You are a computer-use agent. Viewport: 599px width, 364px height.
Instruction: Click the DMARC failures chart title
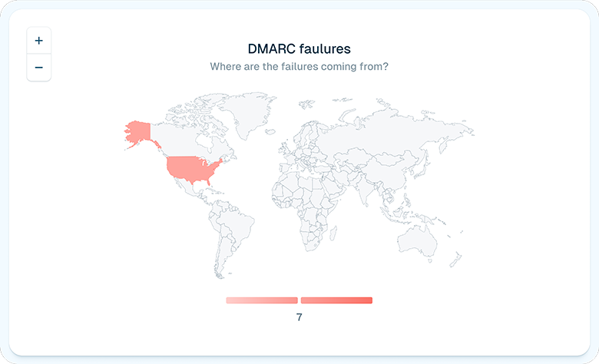pyautogui.click(x=299, y=48)
